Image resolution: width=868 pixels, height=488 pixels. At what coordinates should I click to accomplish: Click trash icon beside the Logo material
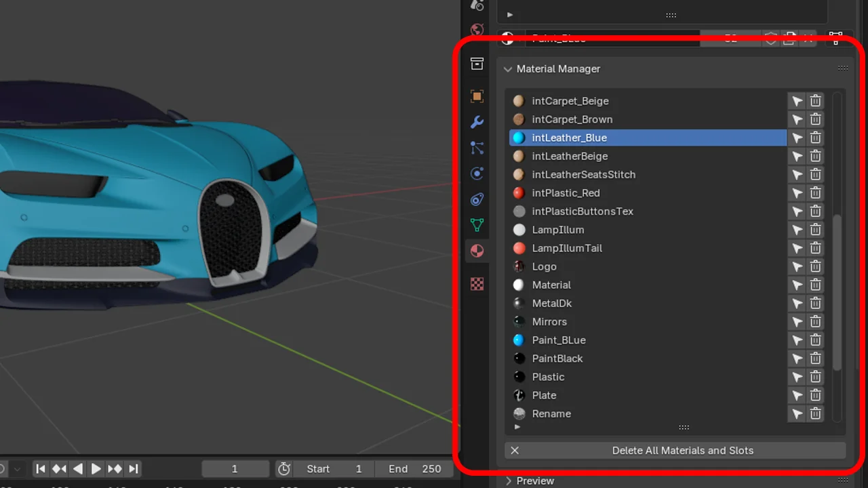click(x=815, y=266)
